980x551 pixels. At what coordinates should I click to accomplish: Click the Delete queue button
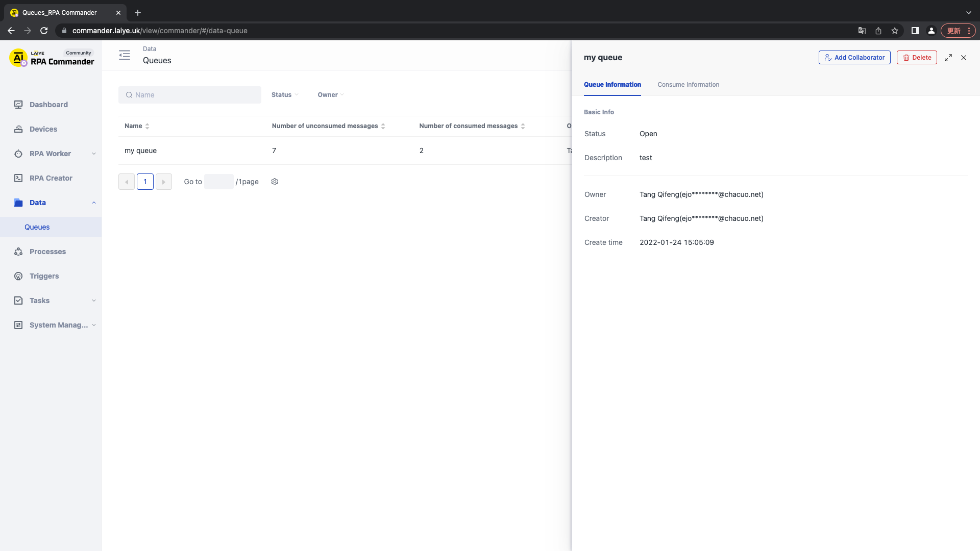[x=917, y=57]
